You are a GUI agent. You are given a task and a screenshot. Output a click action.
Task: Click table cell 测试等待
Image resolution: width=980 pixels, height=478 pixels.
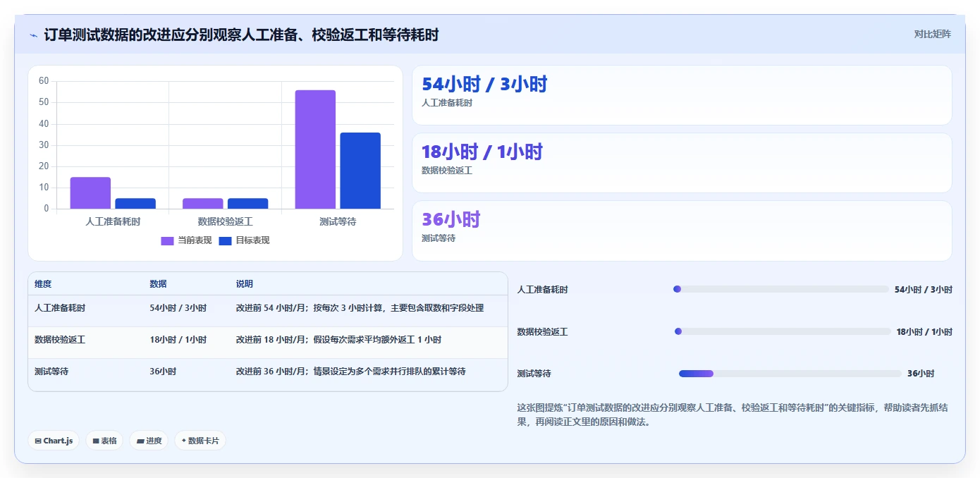point(51,371)
